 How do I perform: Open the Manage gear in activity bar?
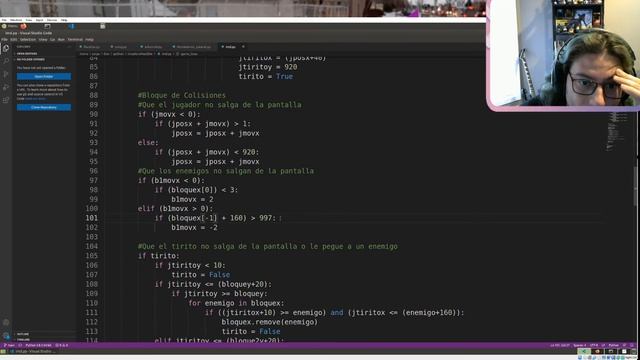tap(6, 336)
